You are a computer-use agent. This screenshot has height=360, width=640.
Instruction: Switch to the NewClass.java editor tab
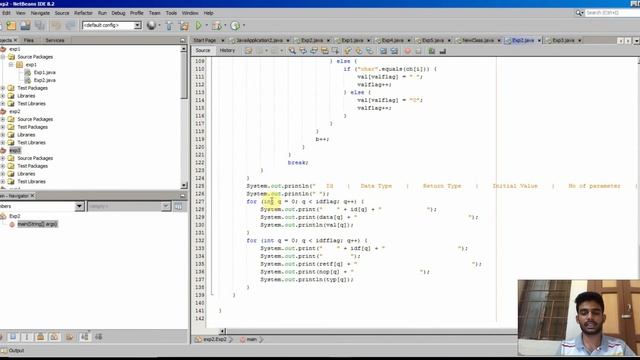coord(478,40)
